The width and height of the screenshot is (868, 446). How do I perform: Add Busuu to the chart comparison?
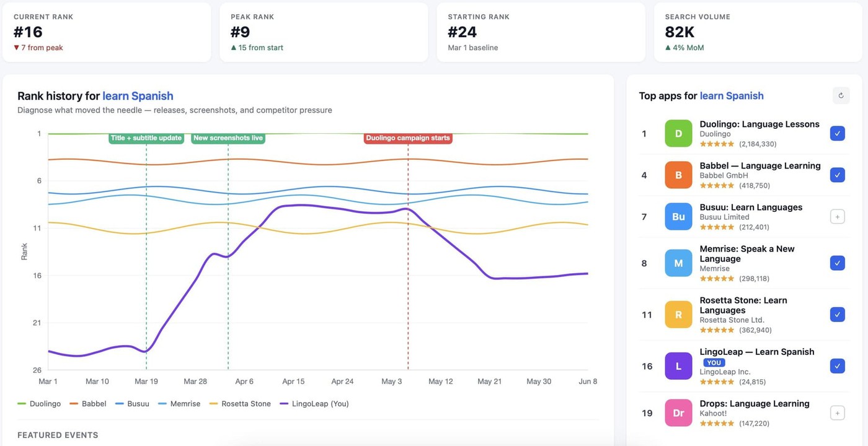tap(837, 217)
